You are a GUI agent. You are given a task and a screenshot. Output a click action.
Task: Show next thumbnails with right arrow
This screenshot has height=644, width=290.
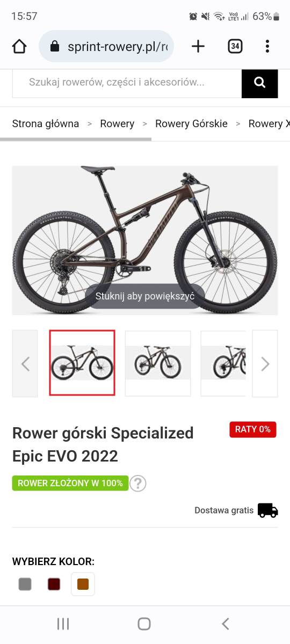(265, 364)
